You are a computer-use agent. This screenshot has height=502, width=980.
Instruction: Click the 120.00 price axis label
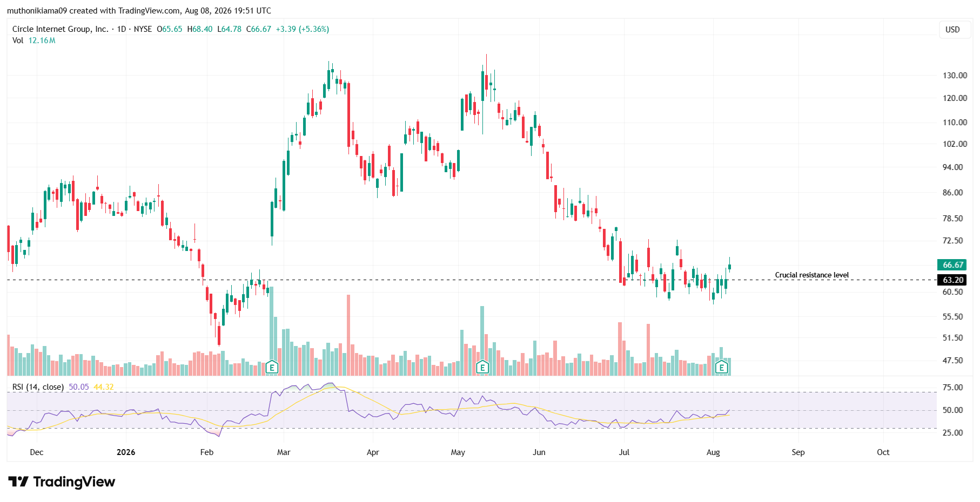tap(955, 98)
